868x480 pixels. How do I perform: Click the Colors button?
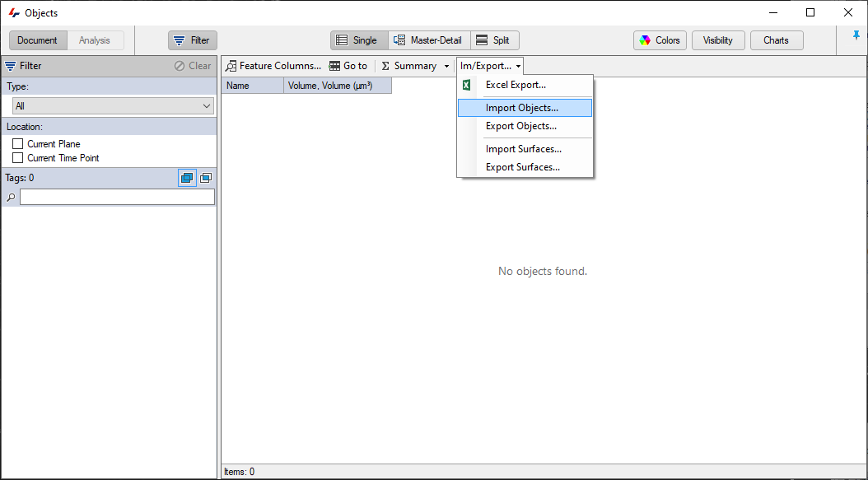click(659, 40)
